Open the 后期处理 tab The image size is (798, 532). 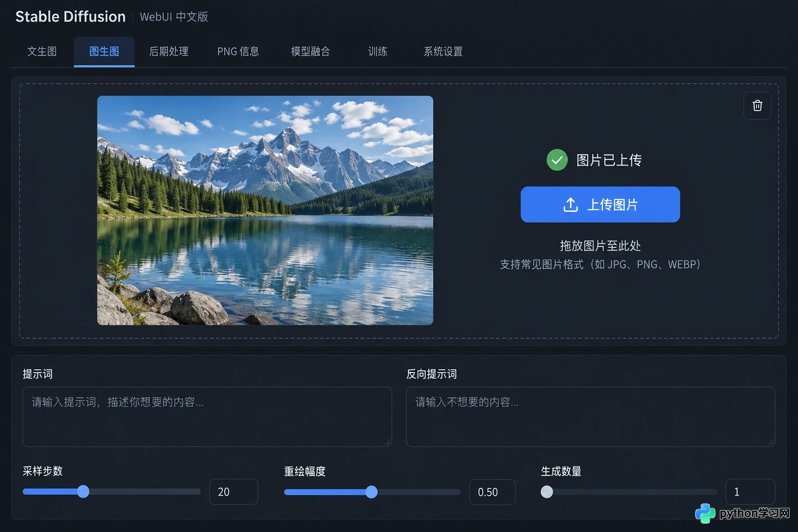[x=169, y=52]
